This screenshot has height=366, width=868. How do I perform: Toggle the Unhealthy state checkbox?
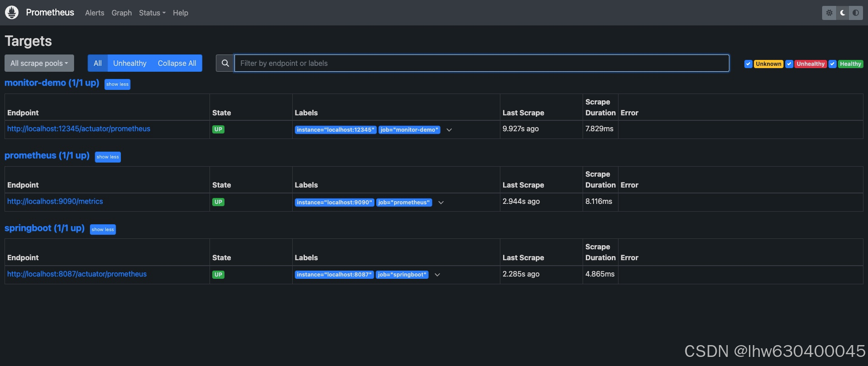click(789, 64)
